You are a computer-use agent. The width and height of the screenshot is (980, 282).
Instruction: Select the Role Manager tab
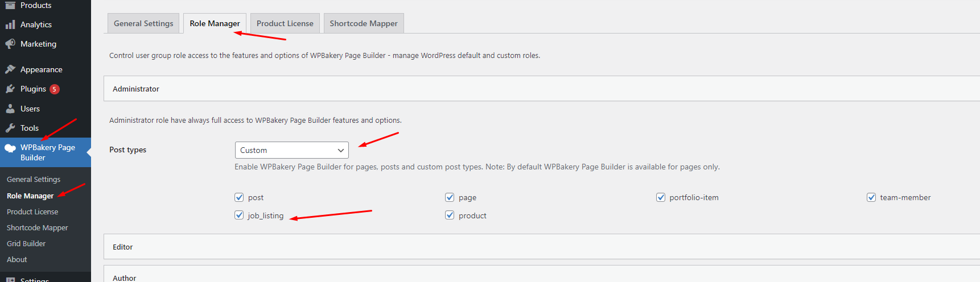(215, 23)
